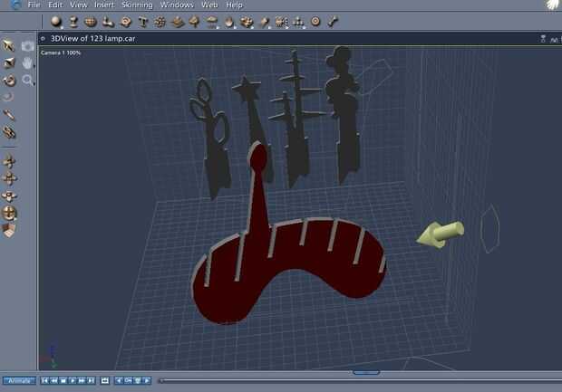Click the cube working box icon
Screen dimensions: 562x392
coord(9,231)
